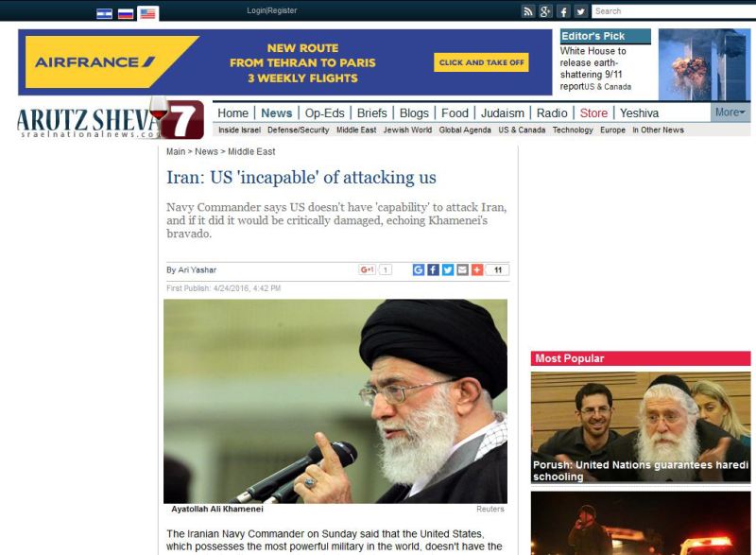Share article via Twitter share icon
The image size is (756, 555).
click(448, 270)
